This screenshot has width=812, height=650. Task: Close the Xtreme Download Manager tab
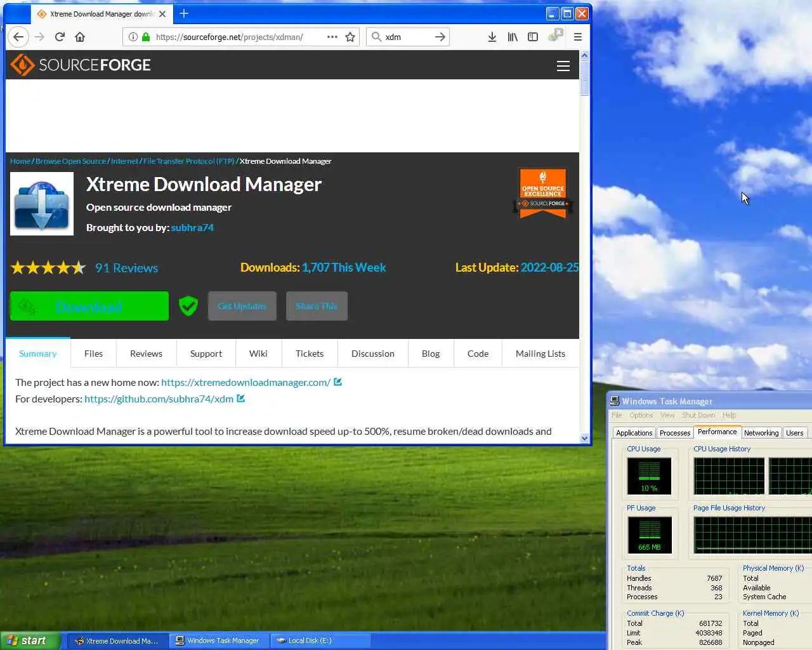162,13
